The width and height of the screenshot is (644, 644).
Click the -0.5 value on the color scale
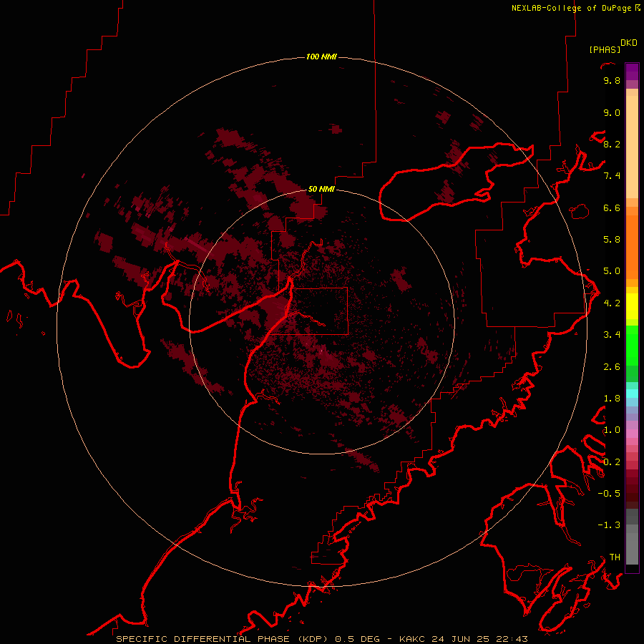(x=609, y=494)
